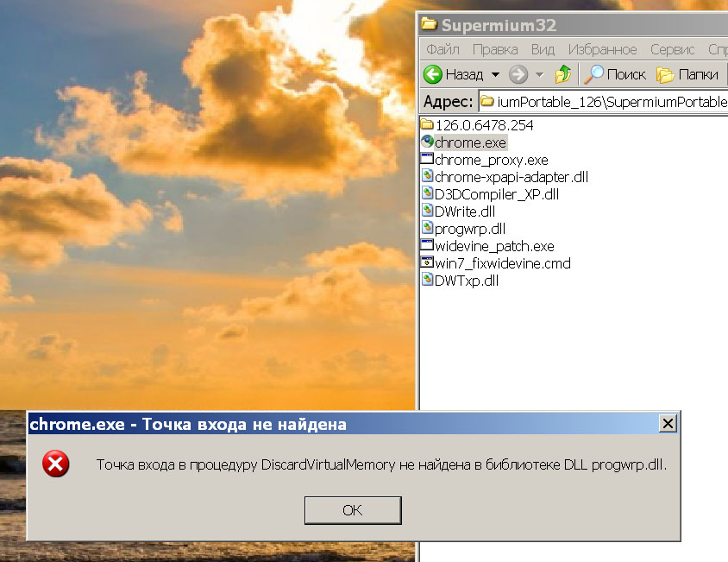The height and width of the screenshot is (562, 728).
Task: Click the error dialog title bar text
Action: (x=188, y=424)
